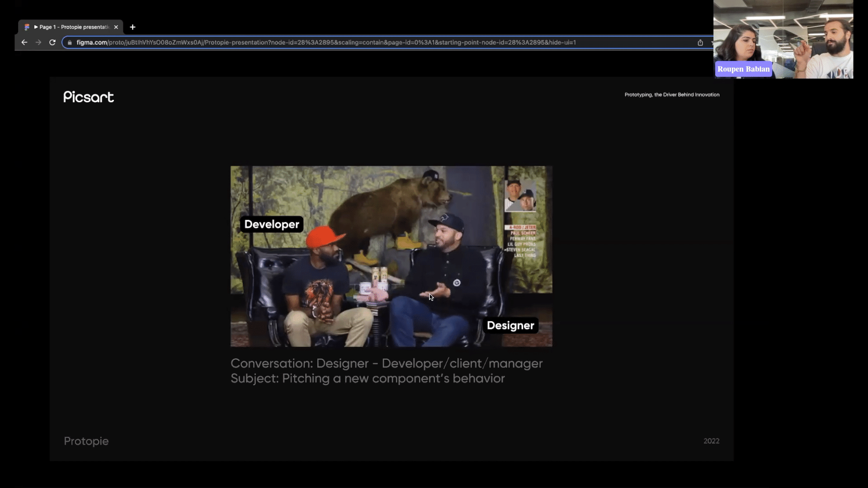This screenshot has height=488, width=868.
Task: Click the browser back arrow
Action: coord(24,42)
